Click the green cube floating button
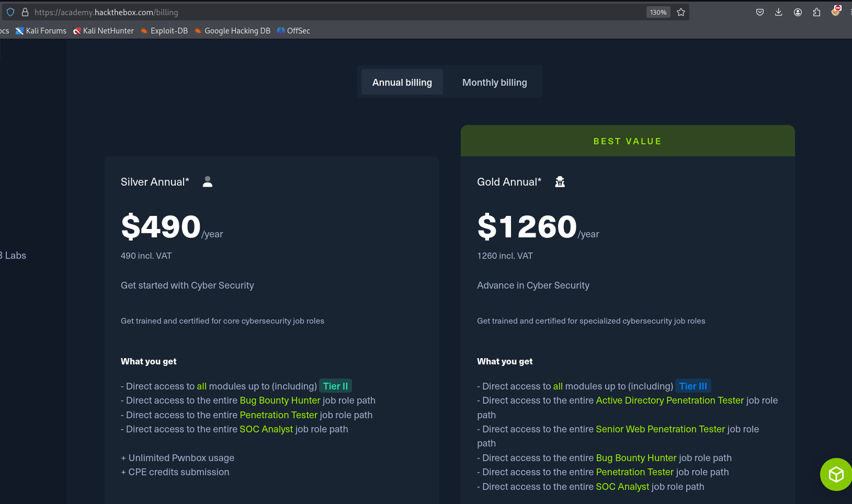This screenshot has height=504, width=852. 836,474
